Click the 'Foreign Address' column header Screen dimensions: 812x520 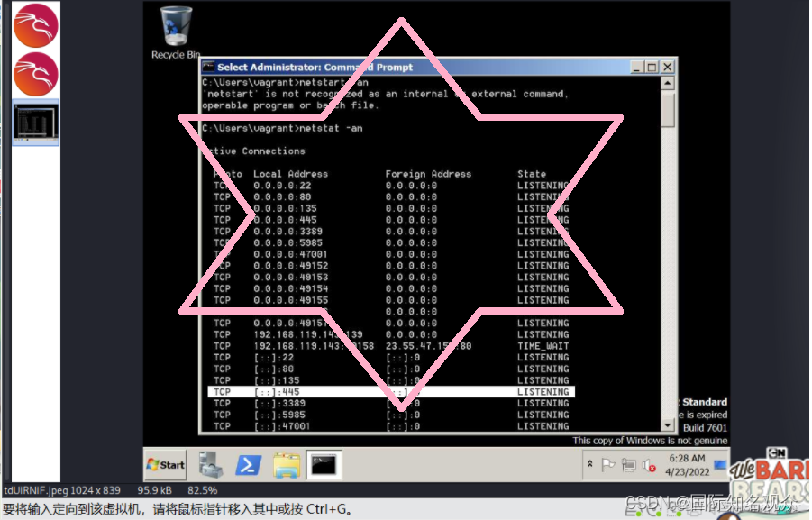[428, 174]
